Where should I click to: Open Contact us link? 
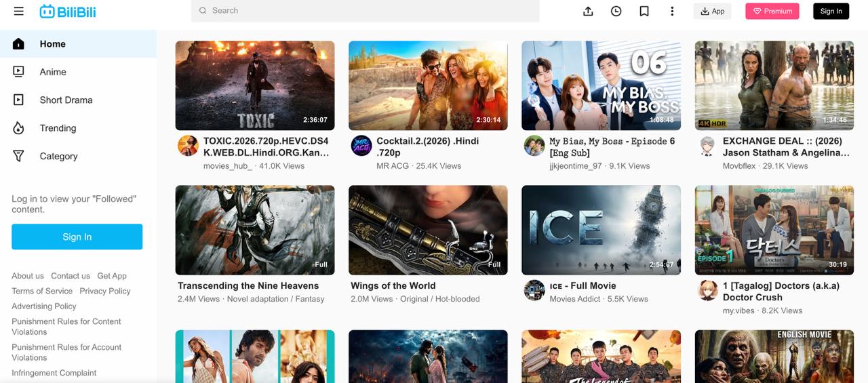[71, 276]
